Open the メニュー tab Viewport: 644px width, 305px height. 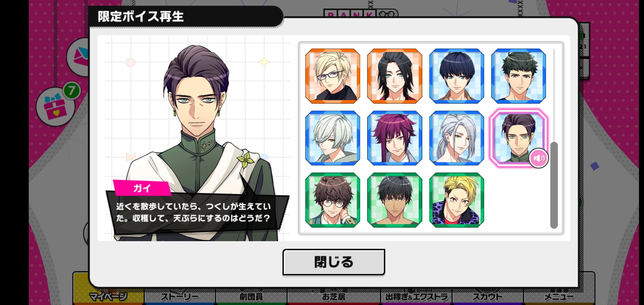tap(559, 297)
